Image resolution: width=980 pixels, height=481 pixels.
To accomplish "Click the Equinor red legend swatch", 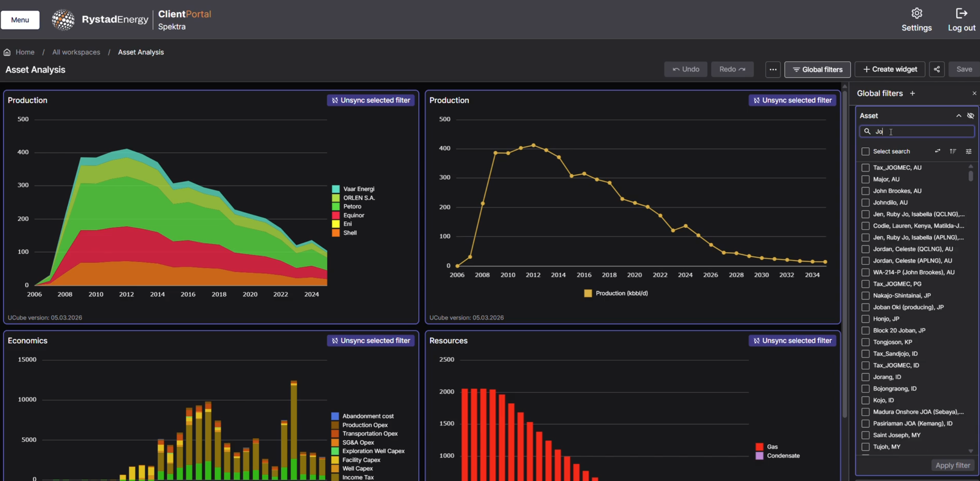I will (336, 215).
